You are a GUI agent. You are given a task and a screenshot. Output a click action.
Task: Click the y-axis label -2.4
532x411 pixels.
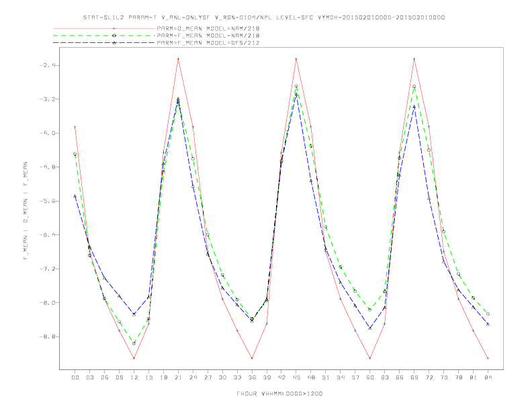click(47, 65)
